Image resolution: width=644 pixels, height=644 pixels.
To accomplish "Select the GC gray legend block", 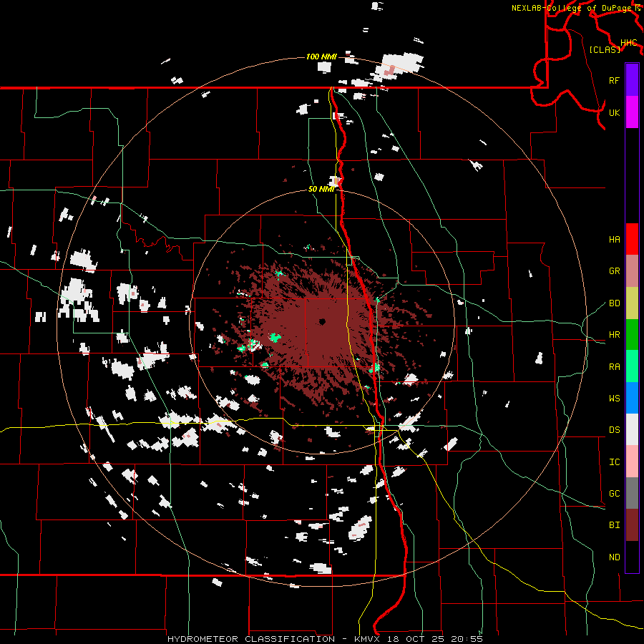I will pyautogui.click(x=632, y=493).
